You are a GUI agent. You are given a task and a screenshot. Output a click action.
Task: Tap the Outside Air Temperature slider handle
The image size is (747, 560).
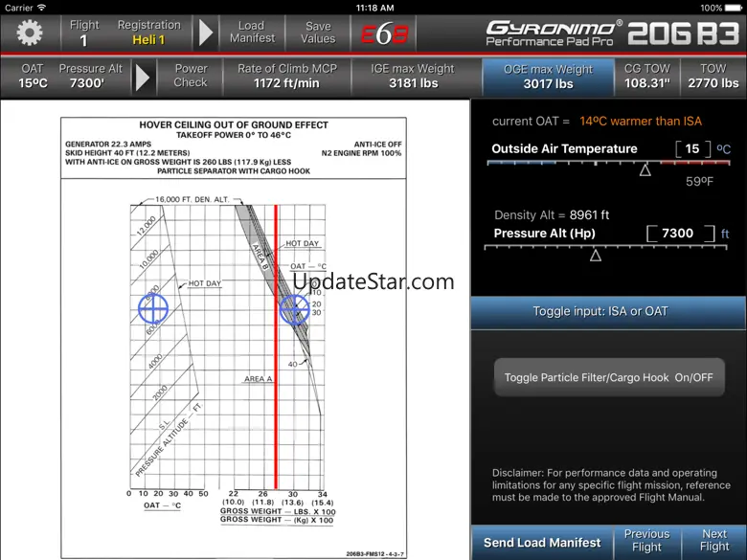coord(645,170)
